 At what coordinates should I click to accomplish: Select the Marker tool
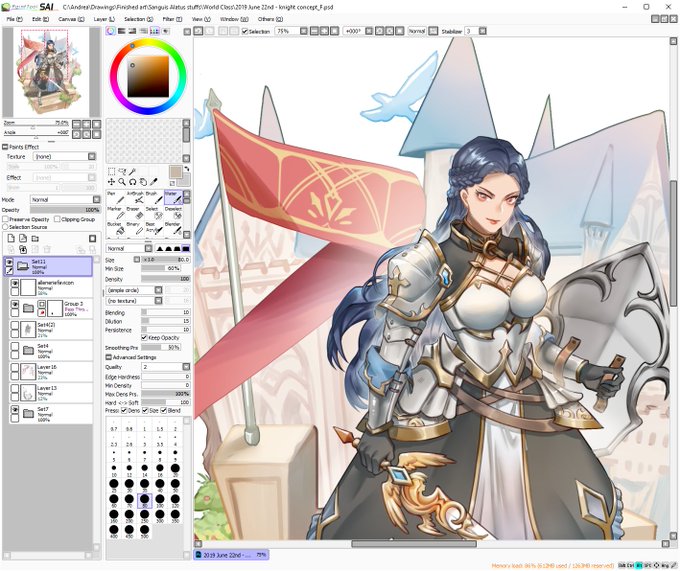116,212
